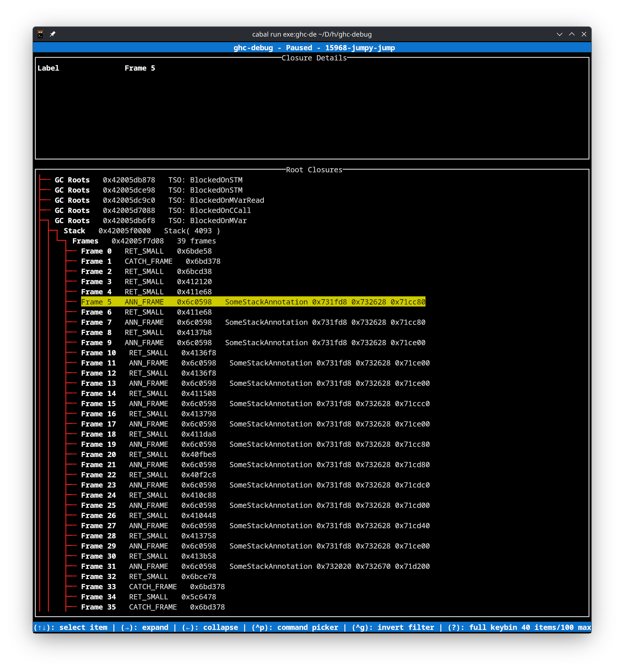Select Frame 1 CATCH_FRAME row
This screenshot has width=624, height=672.
[151, 261]
